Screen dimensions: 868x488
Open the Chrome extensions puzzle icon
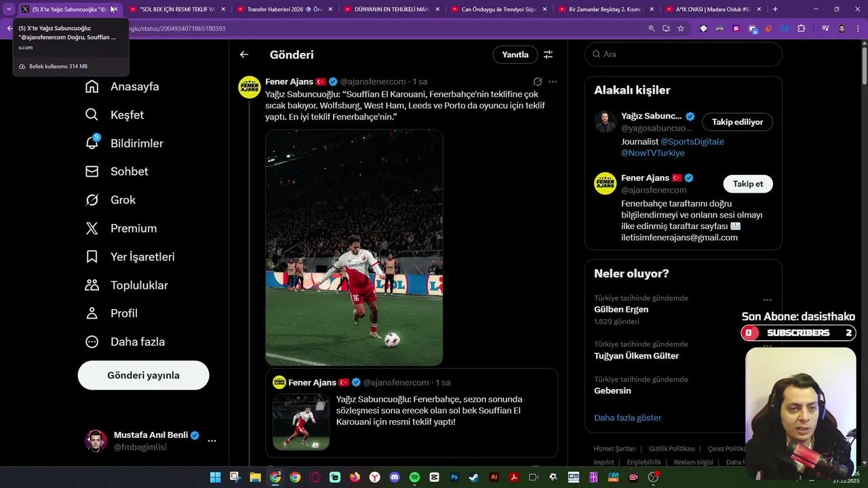click(802, 28)
